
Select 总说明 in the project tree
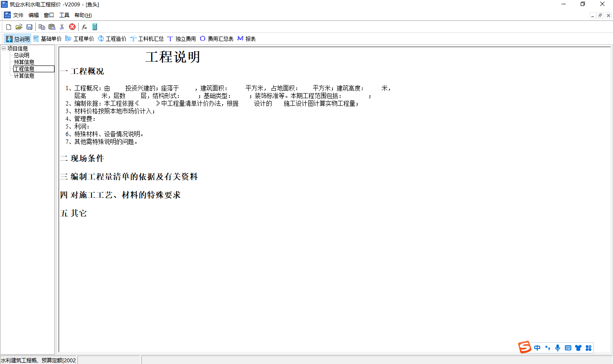[x=21, y=55]
